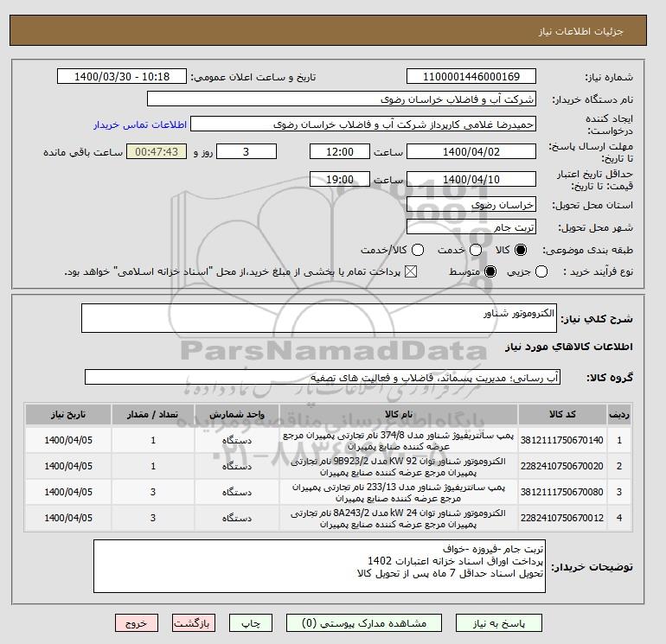
Task: Click the page title جزئیات اطلاعات نیاز
Action: tap(580, 31)
